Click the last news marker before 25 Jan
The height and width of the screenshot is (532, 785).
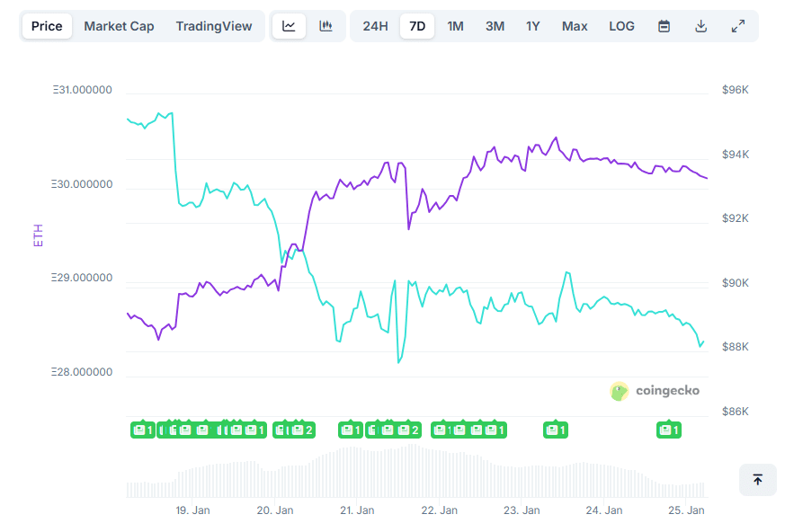coord(669,430)
